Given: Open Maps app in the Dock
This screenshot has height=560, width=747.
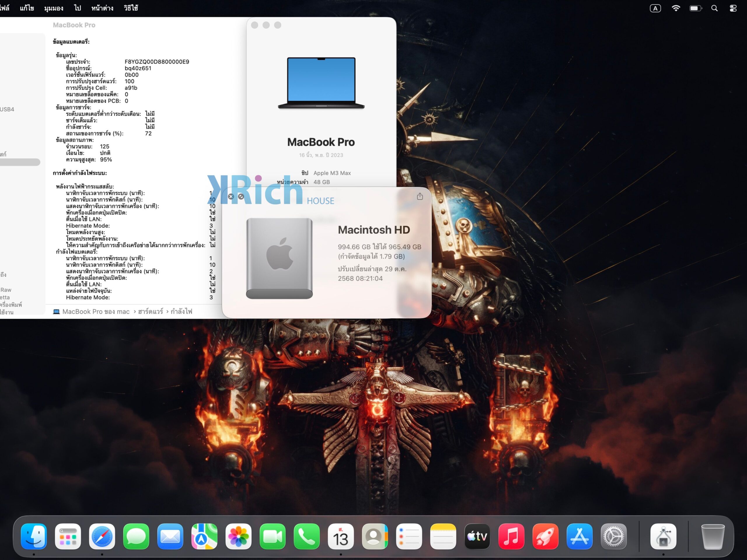Looking at the screenshot, I should pos(204,536).
